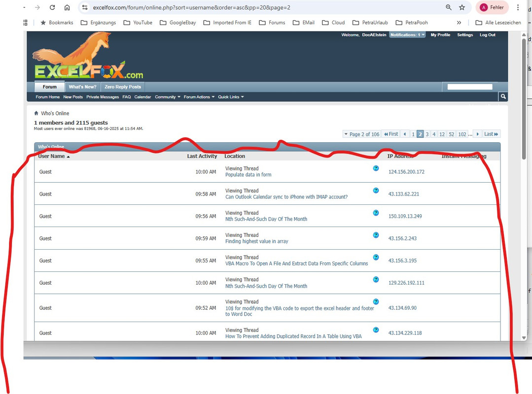Bookmark this page with the star icon
This screenshot has width=532, height=394.
(462, 7)
